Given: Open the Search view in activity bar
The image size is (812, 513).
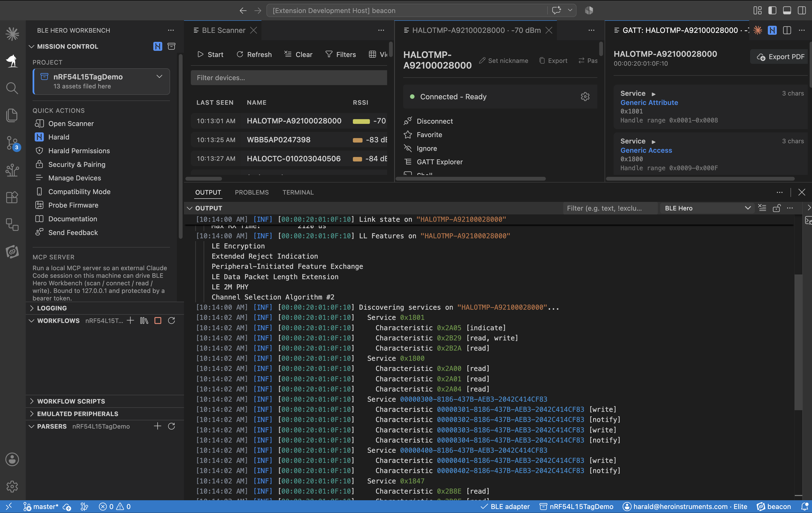Looking at the screenshot, I should [x=12, y=88].
